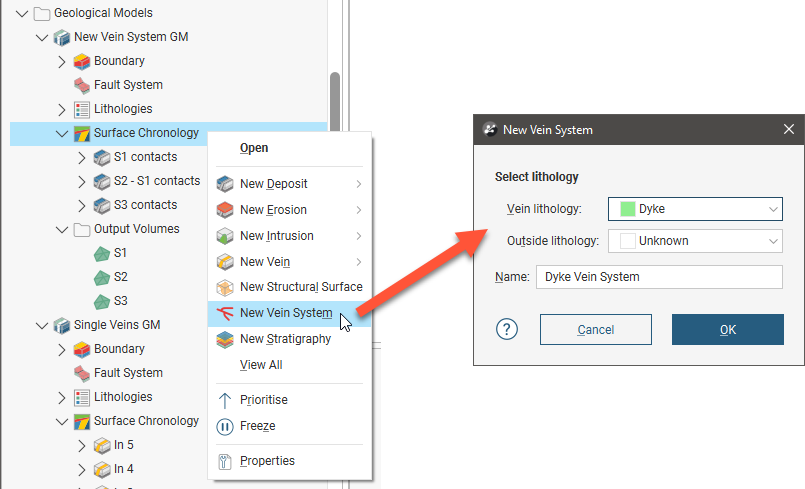Open the Vein lithology dropdown
Screen dimensions: 805x489
coord(695,209)
